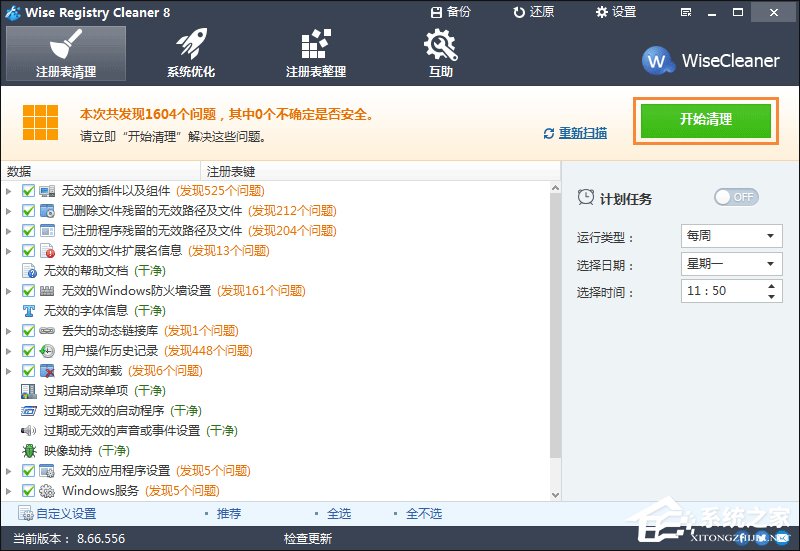Image resolution: width=800 pixels, height=551 pixels.
Task: Expand the 无效的Windows防火墙设置 row
Action: [x=9, y=291]
